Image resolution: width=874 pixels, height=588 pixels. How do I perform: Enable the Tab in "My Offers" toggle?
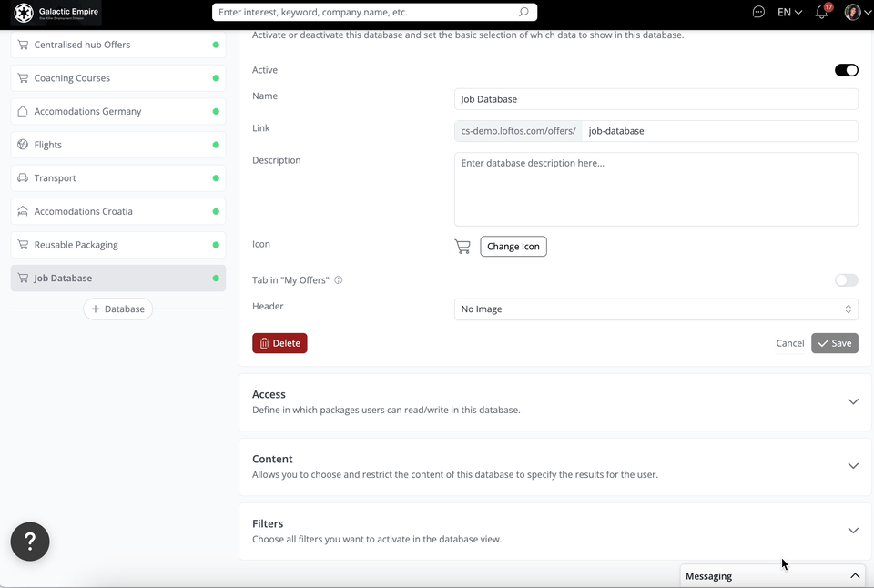pyautogui.click(x=846, y=280)
